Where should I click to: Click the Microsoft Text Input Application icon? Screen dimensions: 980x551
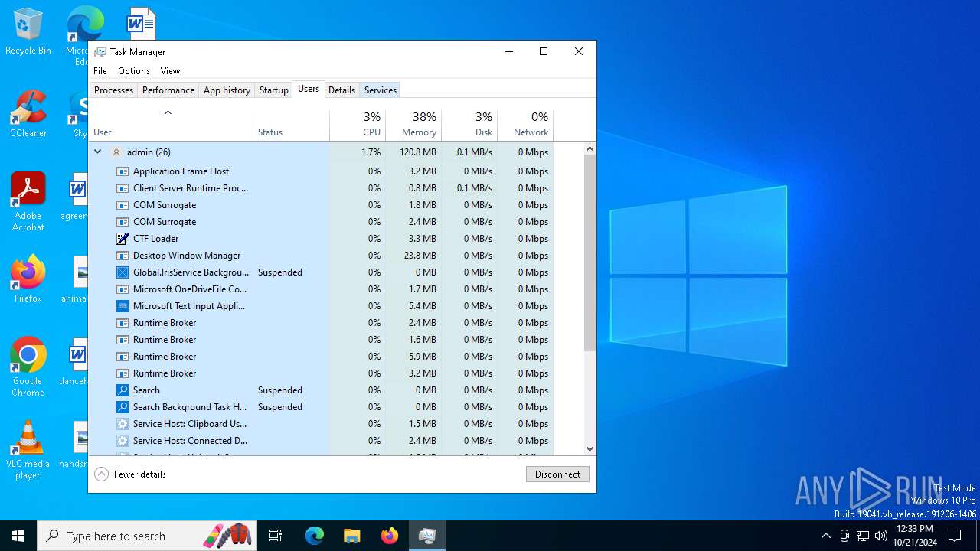(122, 306)
